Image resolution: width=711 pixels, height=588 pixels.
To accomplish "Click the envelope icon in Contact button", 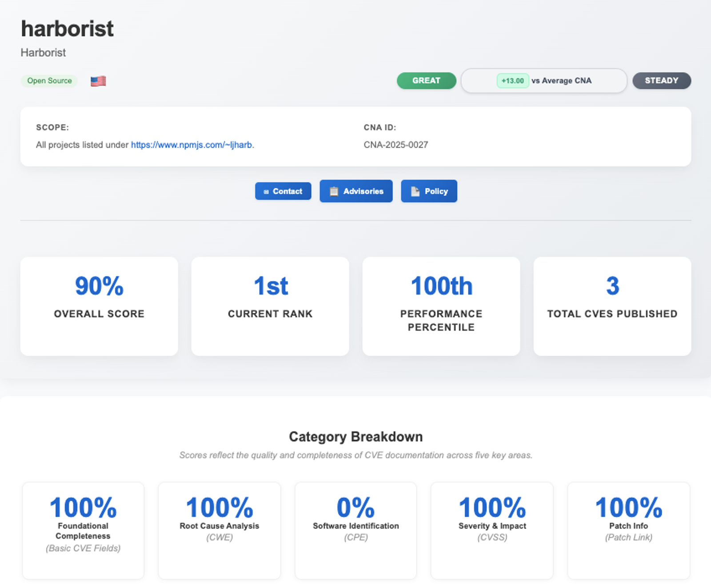I will [266, 192].
